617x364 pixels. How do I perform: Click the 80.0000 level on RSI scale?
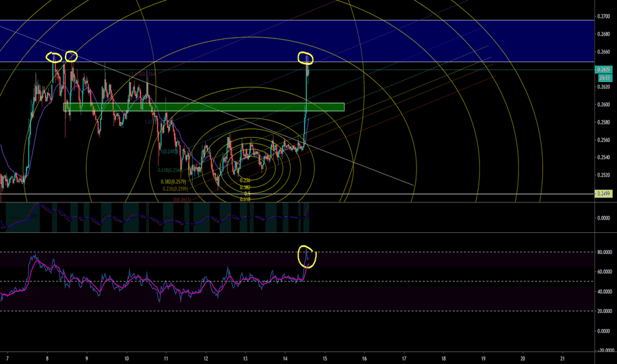coord(604,252)
